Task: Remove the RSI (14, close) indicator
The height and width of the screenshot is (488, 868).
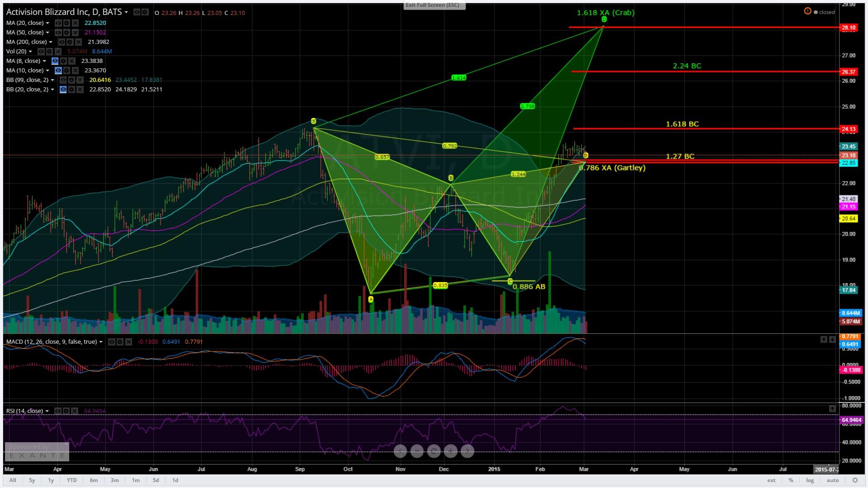Action: pos(75,411)
